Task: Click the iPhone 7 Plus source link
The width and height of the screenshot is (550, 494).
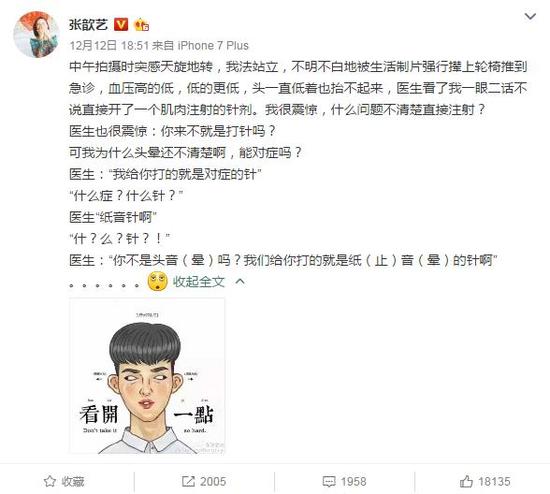Action: (x=213, y=46)
